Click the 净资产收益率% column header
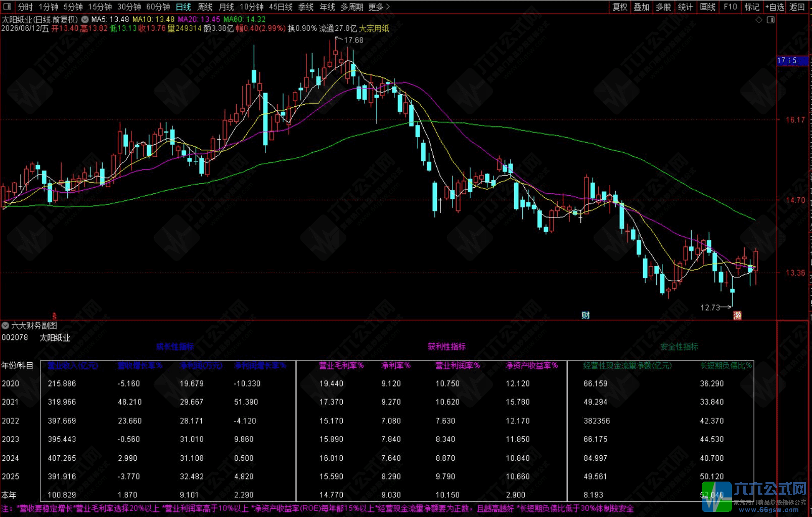Viewport: 812px width, 517px height. click(531, 365)
